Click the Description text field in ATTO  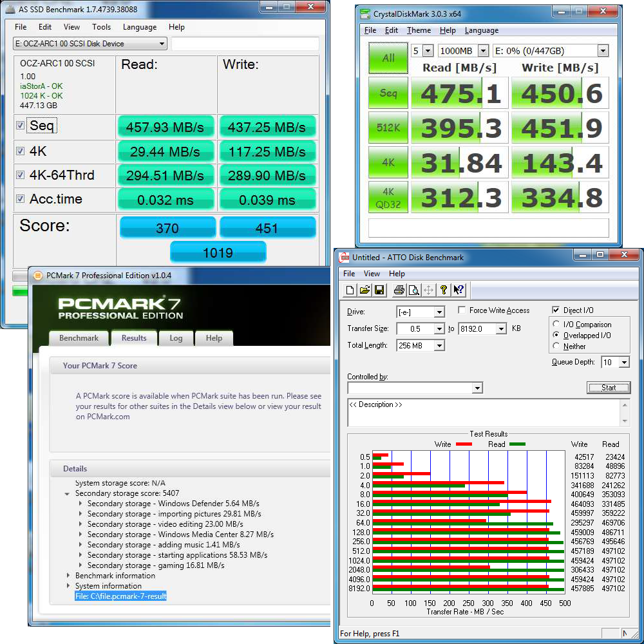point(484,413)
